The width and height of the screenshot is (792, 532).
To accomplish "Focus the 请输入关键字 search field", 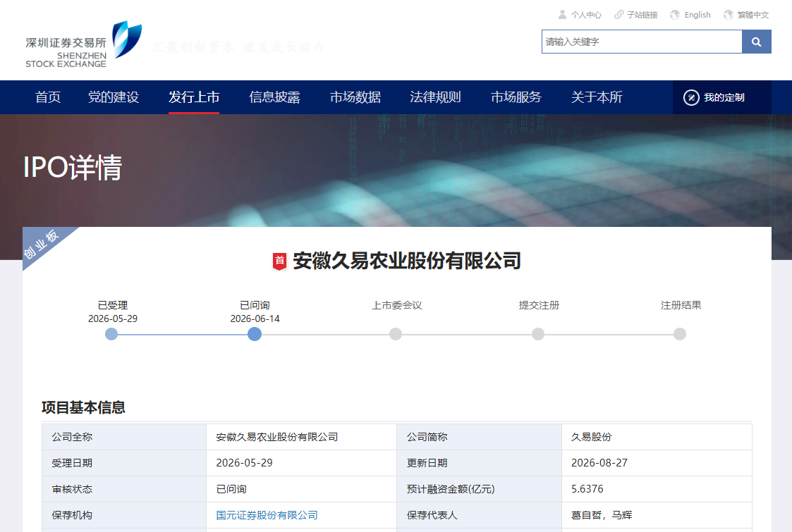I will pyautogui.click(x=642, y=42).
